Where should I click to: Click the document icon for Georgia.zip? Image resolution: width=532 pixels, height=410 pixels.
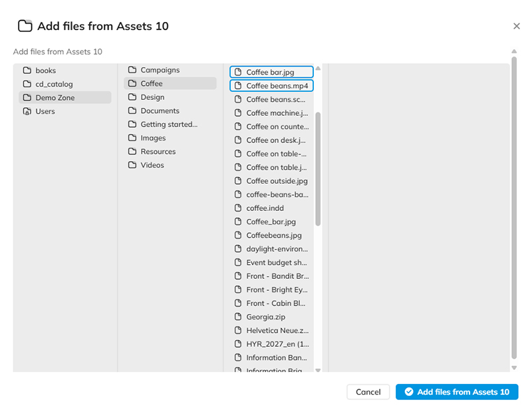tap(238, 317)
